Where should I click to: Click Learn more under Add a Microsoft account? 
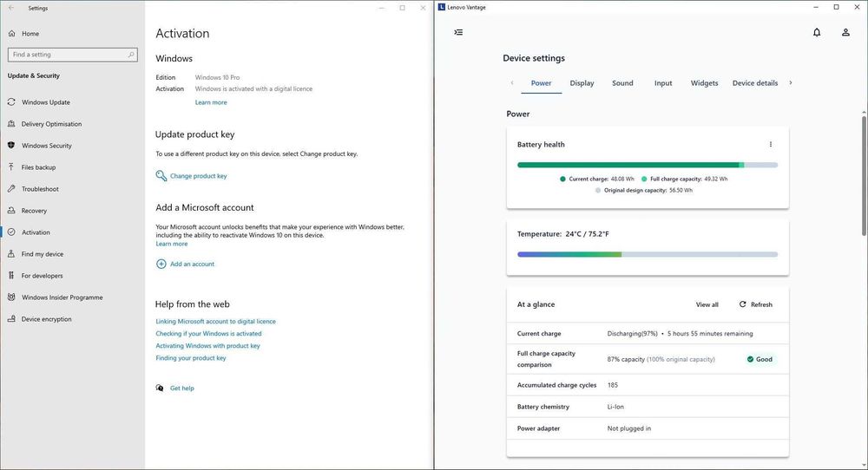click(172, 244)
